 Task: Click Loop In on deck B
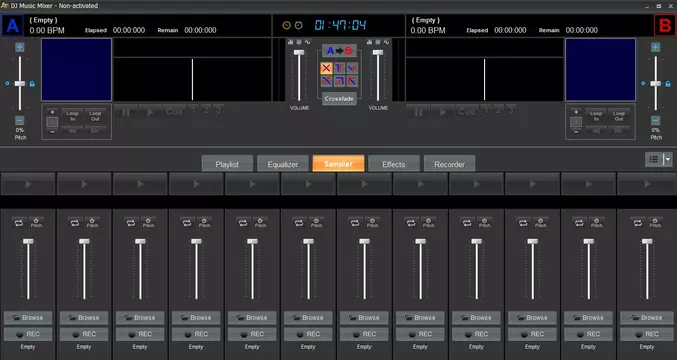(x=596, y=116)
